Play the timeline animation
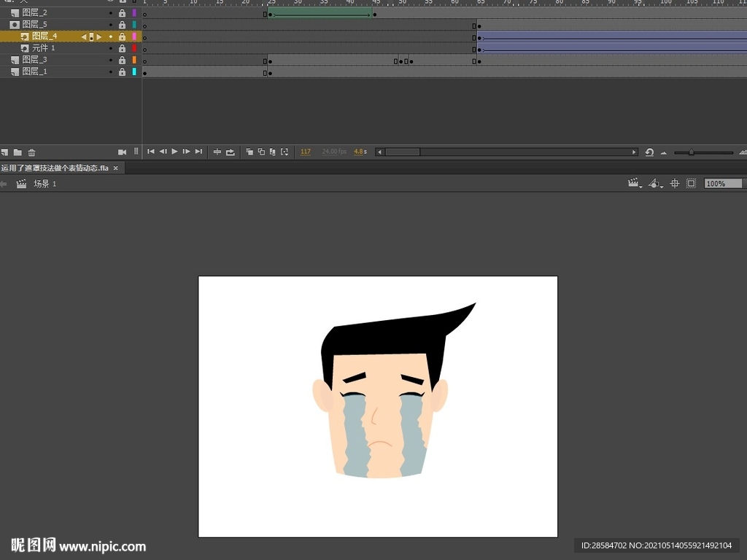 [174, 152]
